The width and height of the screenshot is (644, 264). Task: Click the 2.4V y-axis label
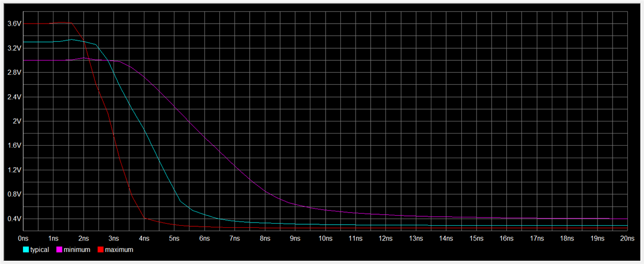[14, 97]
